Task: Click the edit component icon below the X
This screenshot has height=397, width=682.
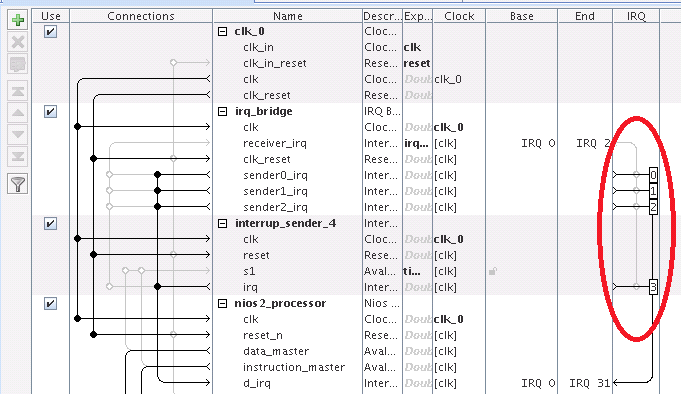Action: 18,64
